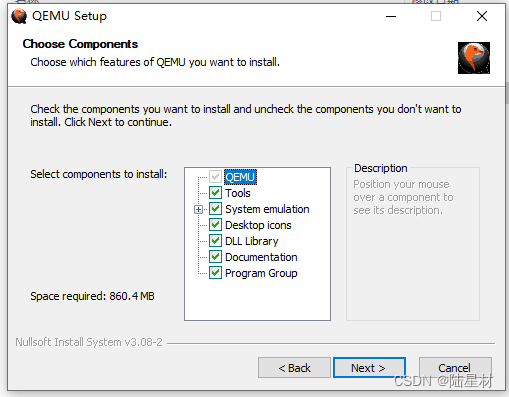This screenshot has width=509, height=397.
Task: Click the Next button to continue
Action: pyautogui.click(x=369, y=368)
